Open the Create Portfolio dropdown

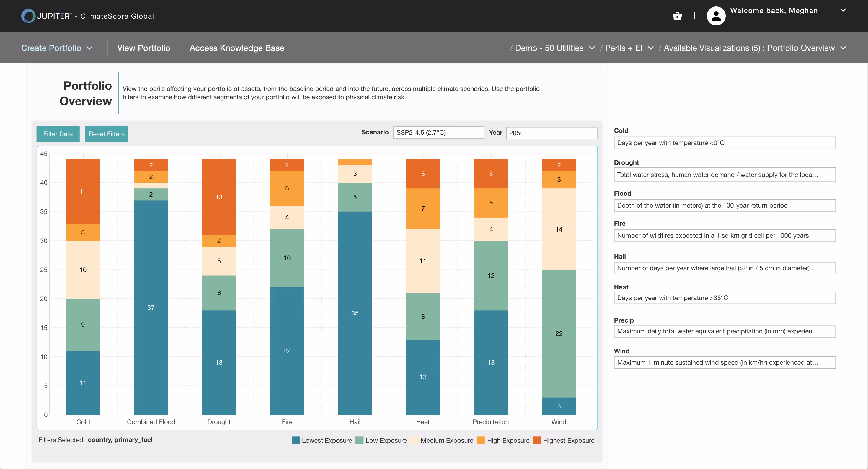tap(57, 48)
